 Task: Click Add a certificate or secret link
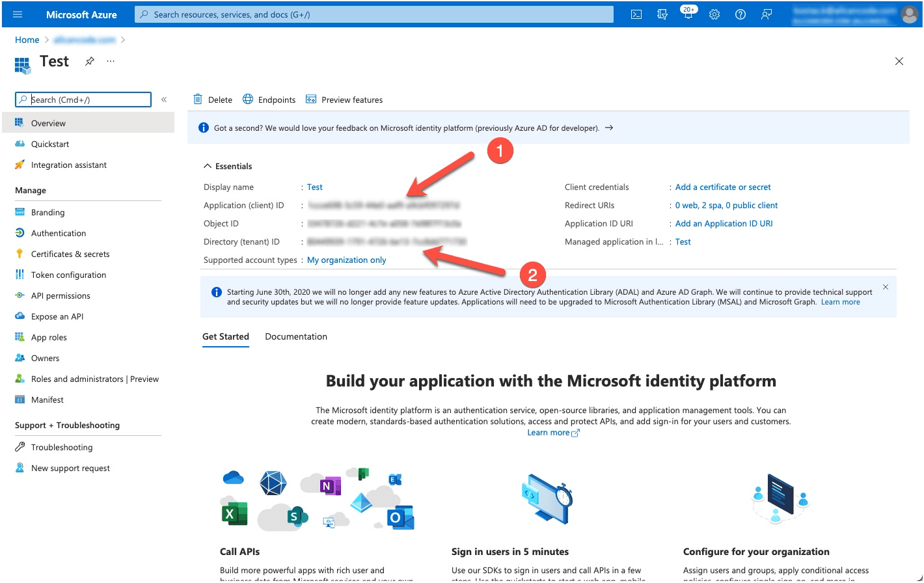click(x=722, y=187)
